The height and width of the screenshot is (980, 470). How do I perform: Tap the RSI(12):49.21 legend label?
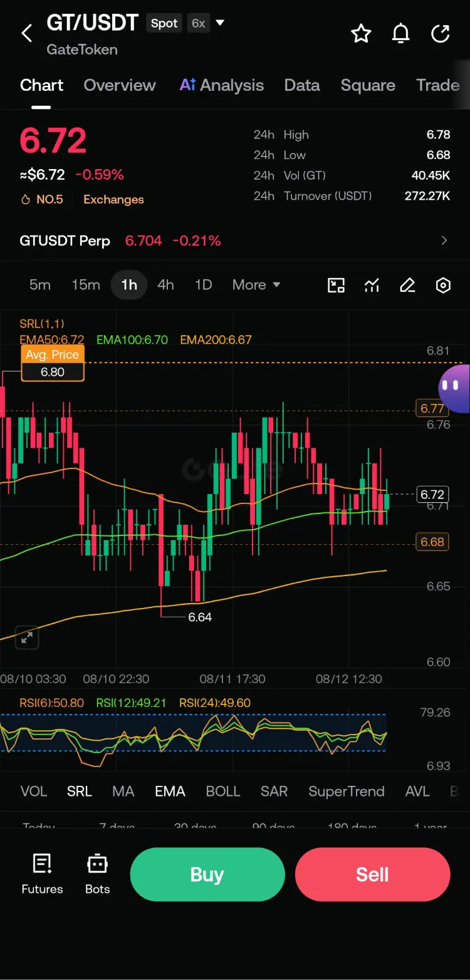[132, 703]
